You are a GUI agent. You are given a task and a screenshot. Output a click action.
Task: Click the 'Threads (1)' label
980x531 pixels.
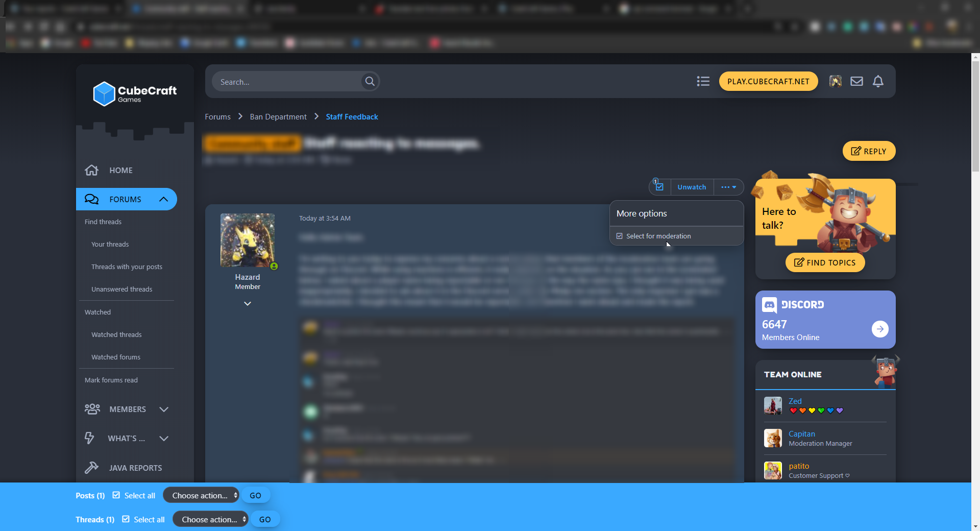[95, 519]
